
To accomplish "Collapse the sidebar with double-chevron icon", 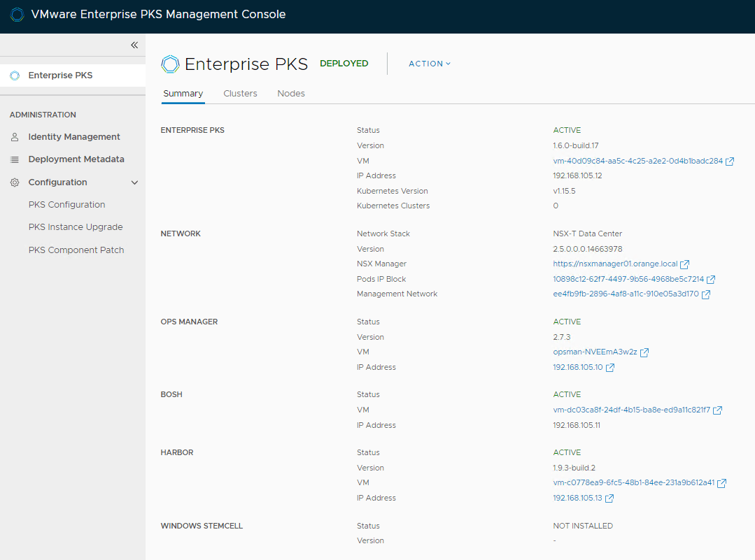I will pos(134,45).
